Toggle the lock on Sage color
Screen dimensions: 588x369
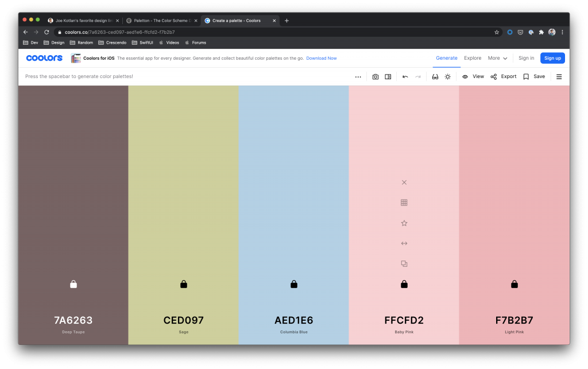point(184,284)
